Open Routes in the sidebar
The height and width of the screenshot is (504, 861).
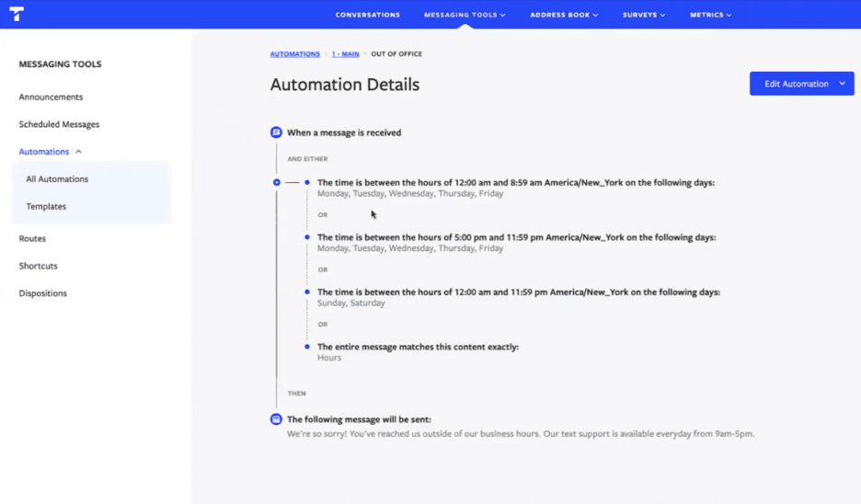point(32,239)
